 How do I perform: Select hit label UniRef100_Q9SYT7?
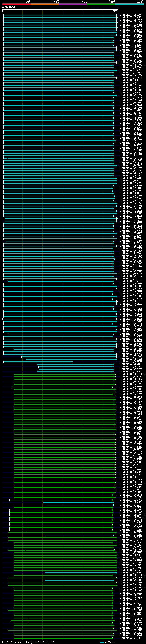(x=131, y=58)
